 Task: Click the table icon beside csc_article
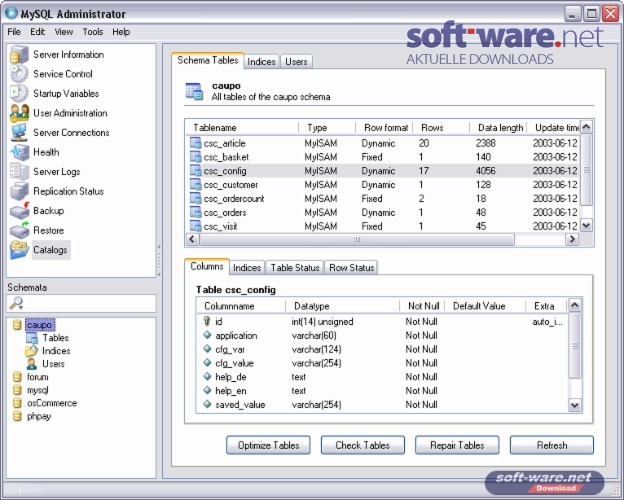[195, 143]
